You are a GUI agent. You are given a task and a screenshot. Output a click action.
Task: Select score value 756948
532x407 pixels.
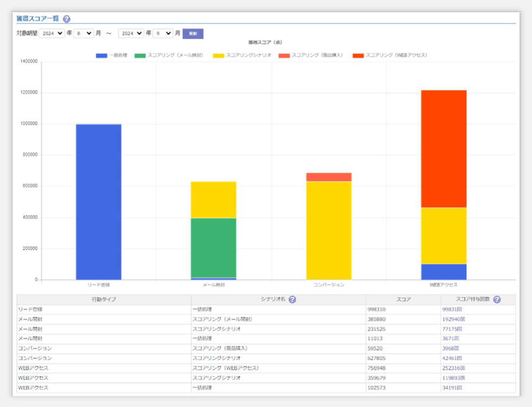(376, 368)
